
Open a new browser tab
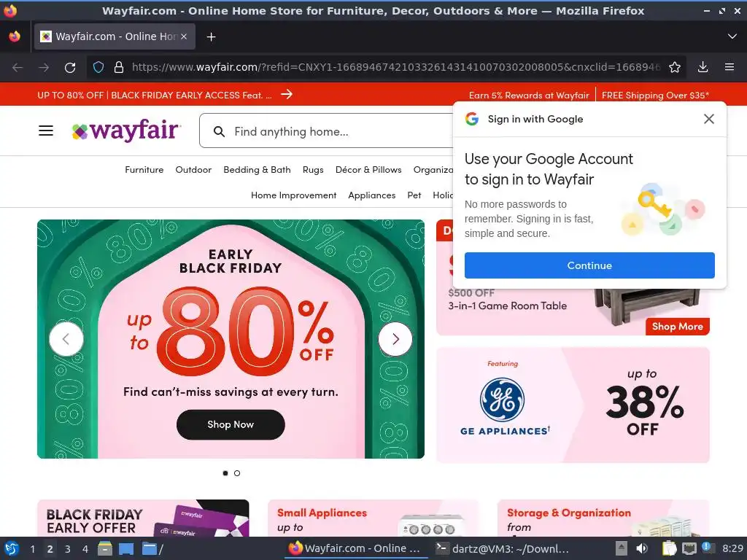point(211,36)
